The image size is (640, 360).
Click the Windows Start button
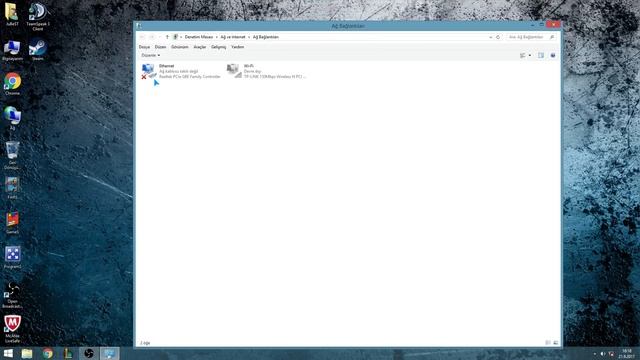(8, 353)
